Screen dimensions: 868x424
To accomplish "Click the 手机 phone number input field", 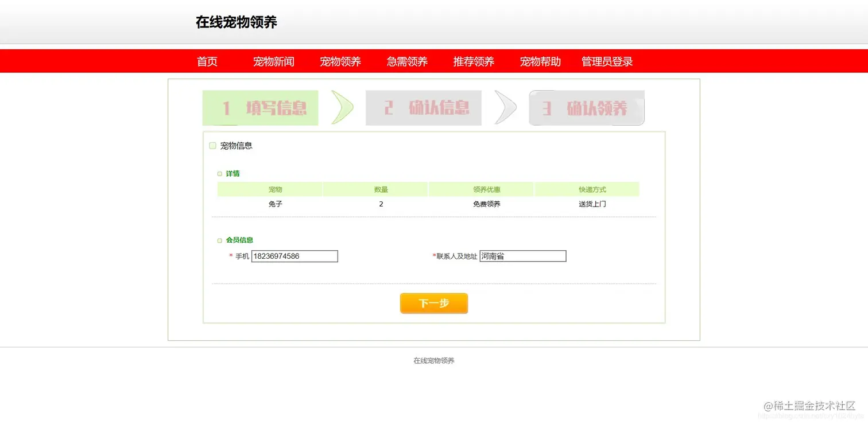I will (x=294, y=256).
